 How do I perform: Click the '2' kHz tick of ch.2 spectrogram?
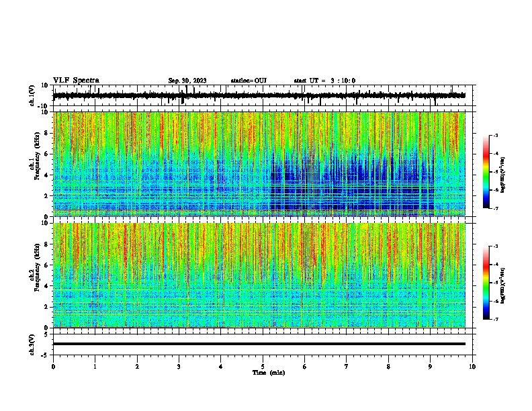click(46, 307)
